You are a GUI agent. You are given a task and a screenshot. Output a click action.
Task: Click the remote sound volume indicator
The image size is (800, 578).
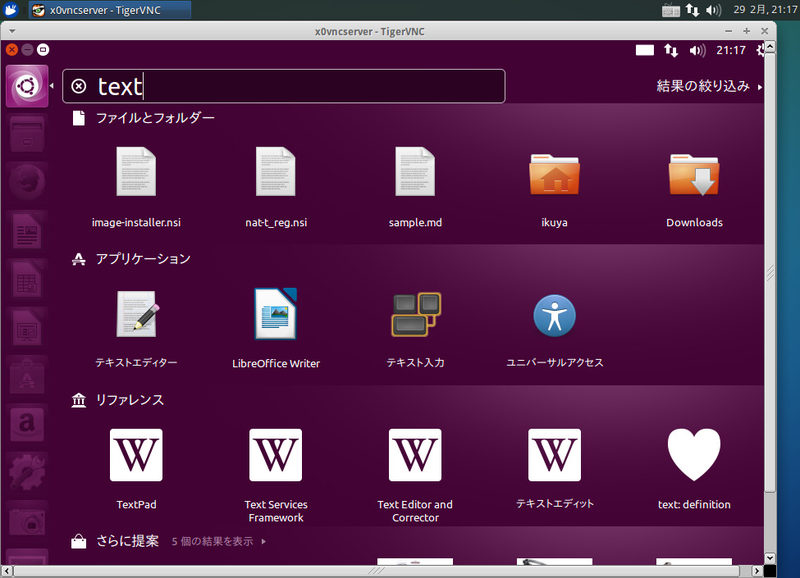[x=697, y=50]
